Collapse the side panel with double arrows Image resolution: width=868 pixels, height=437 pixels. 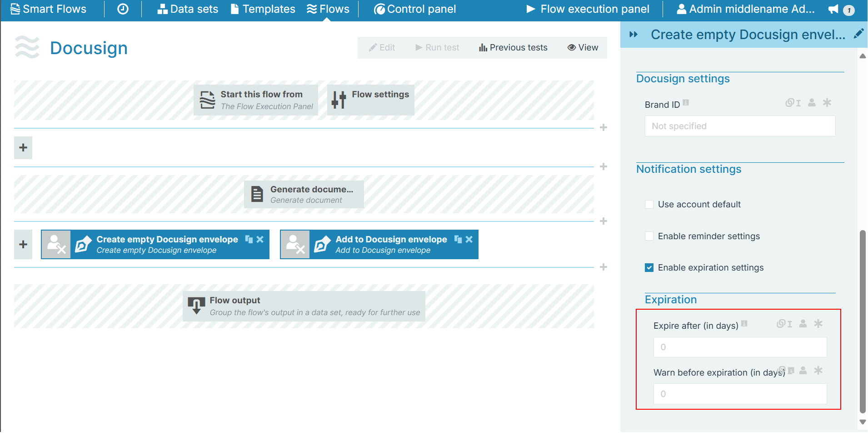tap(634, 35)
